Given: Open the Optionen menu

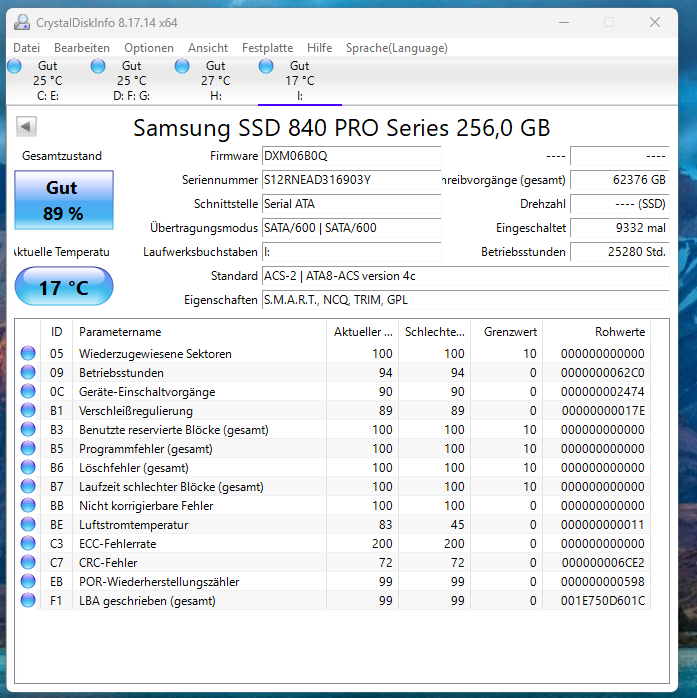Looking at the screenshot, I should click(149, 48).
